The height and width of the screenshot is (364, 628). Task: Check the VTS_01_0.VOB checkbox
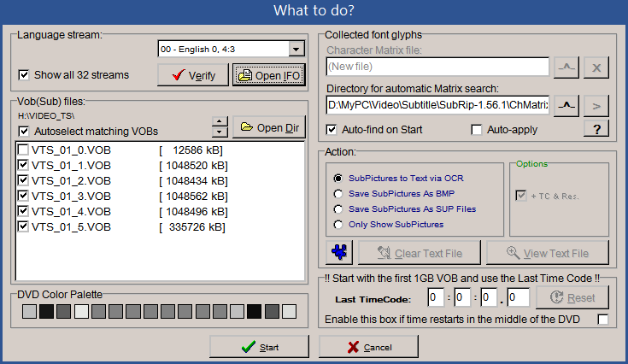[23, 150]
